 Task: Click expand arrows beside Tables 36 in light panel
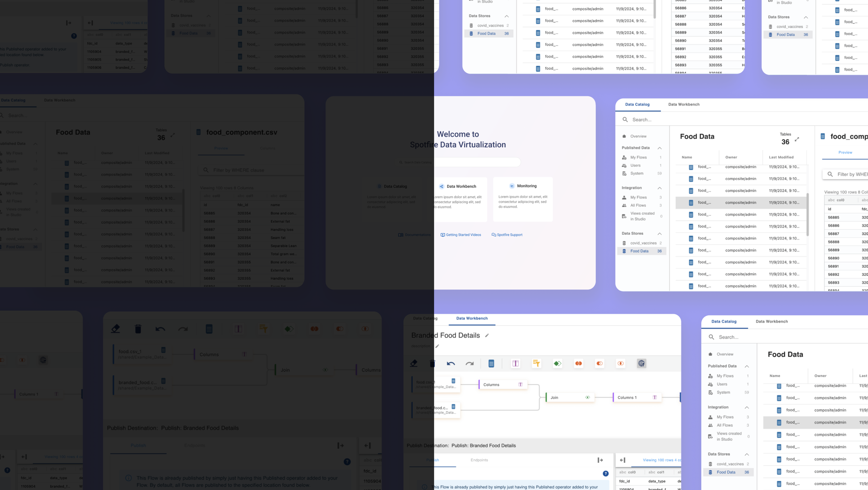(797, 139)
